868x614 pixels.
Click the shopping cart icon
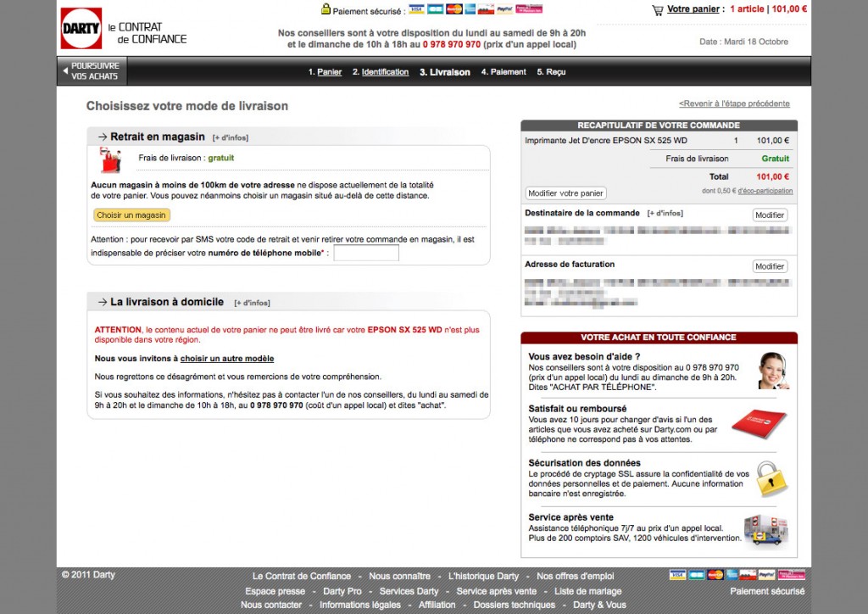(x=657, y=10)
